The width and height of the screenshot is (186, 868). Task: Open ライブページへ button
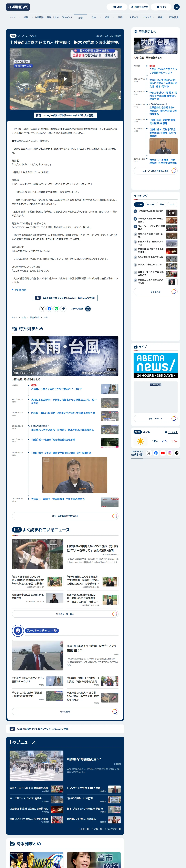click(x=156, y=419)
